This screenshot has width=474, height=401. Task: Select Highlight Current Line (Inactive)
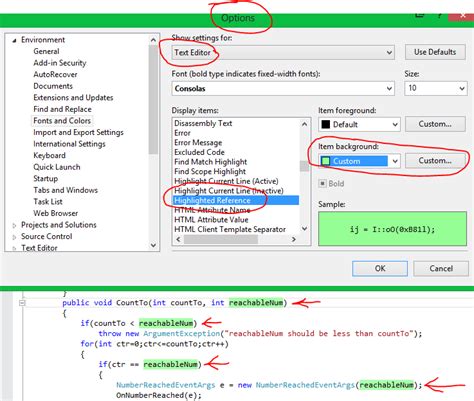[229, 191]
